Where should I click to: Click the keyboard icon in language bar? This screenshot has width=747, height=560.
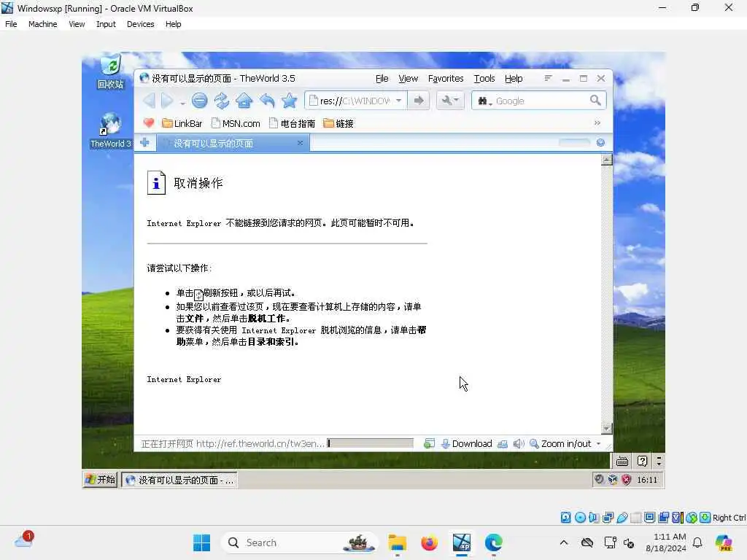point(622,461)
